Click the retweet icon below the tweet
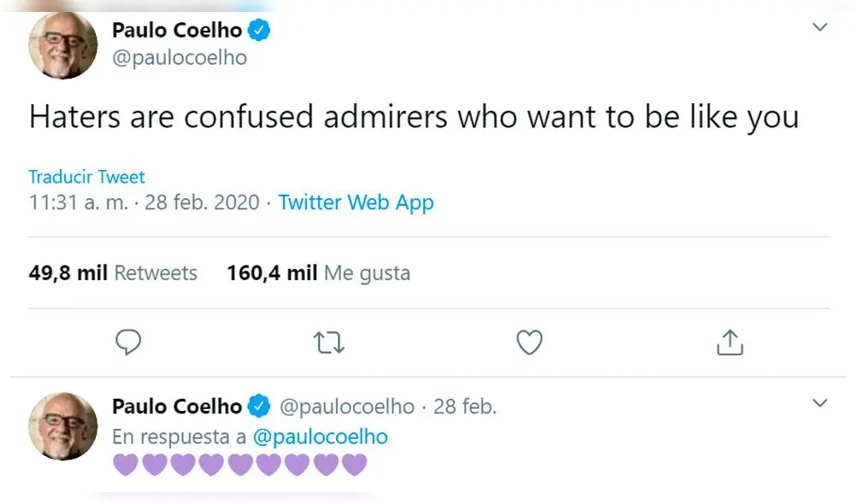Screen dimensions: 855x504 pyautogui.click(x=329, y=342)
